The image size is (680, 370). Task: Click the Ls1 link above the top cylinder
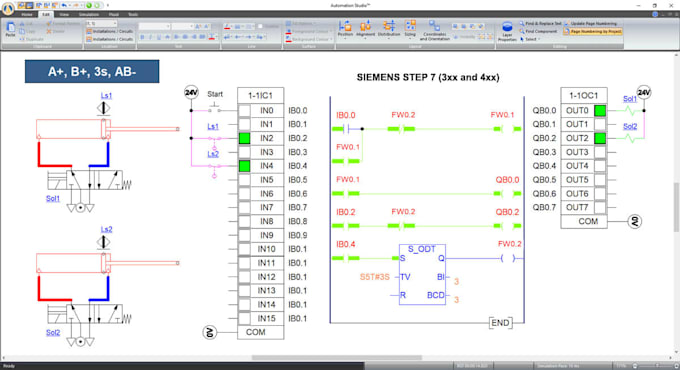point(106,95)
